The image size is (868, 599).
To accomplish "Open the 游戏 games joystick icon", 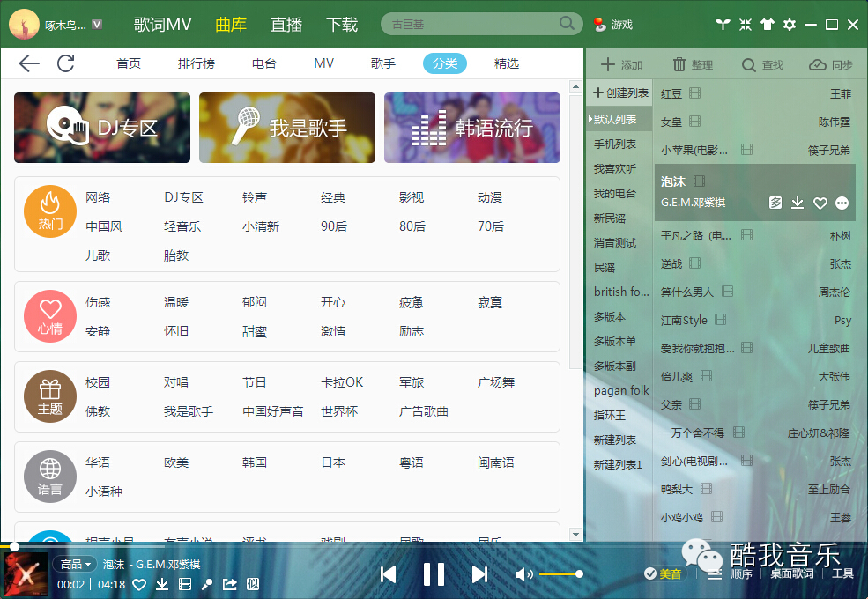I will (x=599, y=25).
